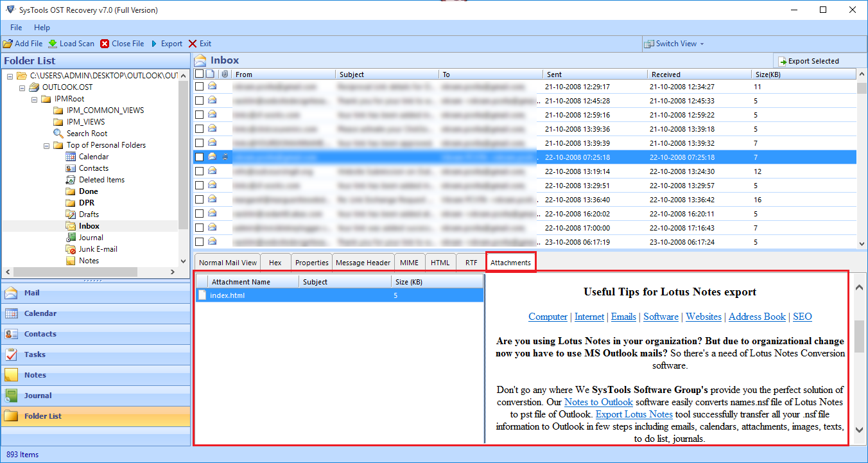This screenshot has width=868, height=463.
Task: Select the Journal folder icon in the tree
Action: [71, 238]
